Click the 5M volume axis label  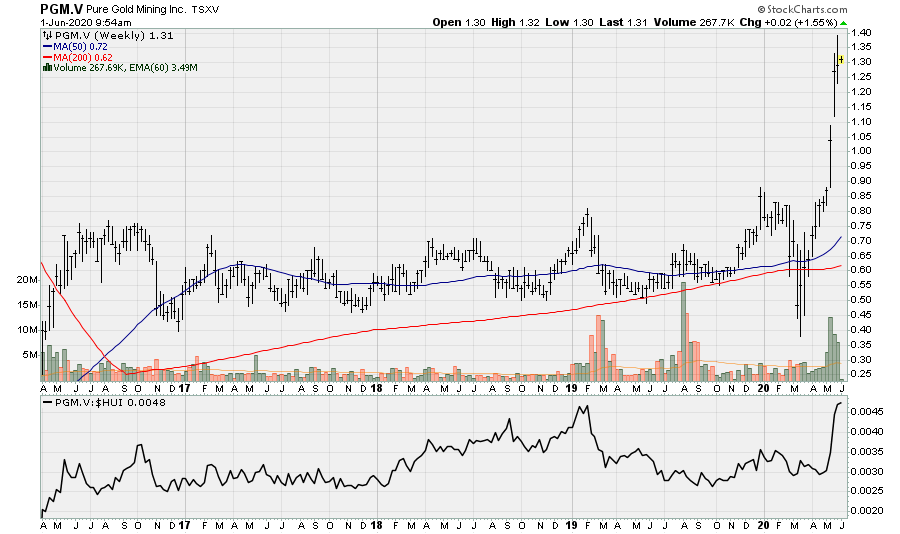pyautogui.click(x=30, y=355)
